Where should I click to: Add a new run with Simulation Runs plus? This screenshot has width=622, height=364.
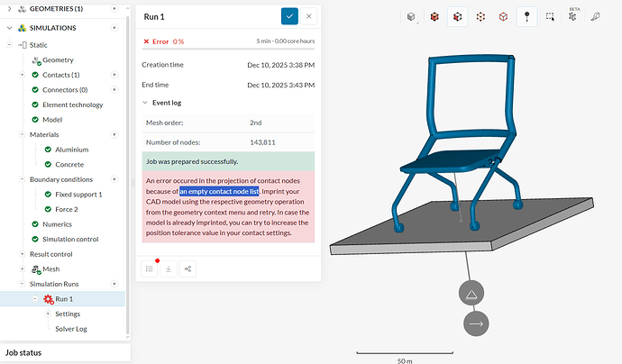(114, 284)
